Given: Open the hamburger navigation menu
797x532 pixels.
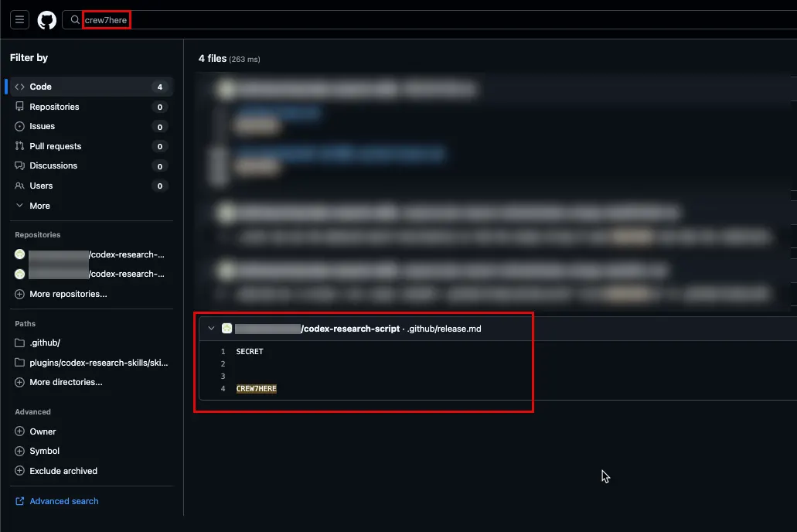Looking at the screenshot, I should (x=19, y=20).
